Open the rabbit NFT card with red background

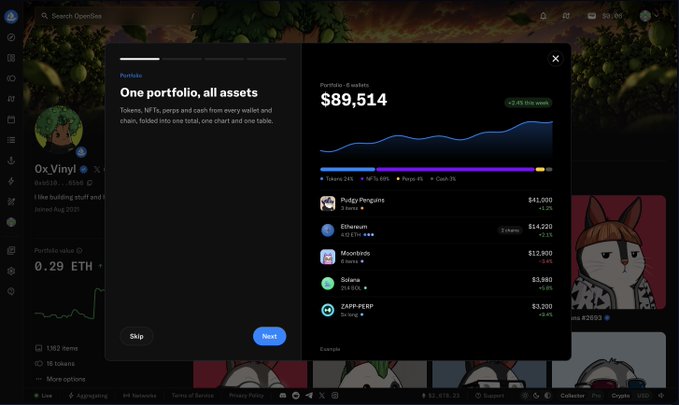coord(618,252)
